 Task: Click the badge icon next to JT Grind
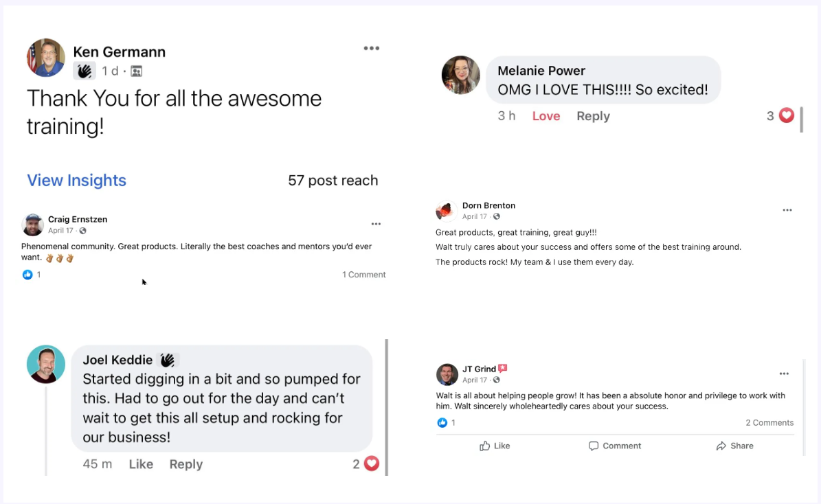tap(503, 369)
